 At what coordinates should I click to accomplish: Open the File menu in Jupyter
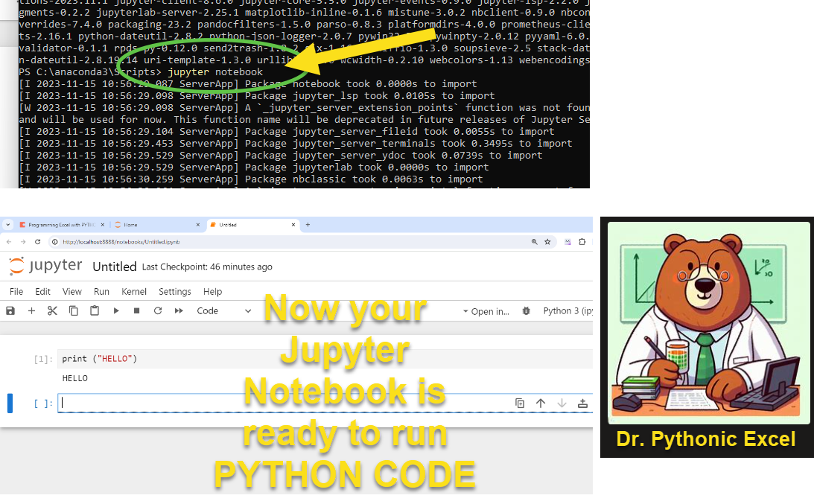click(x=16, y=292)
